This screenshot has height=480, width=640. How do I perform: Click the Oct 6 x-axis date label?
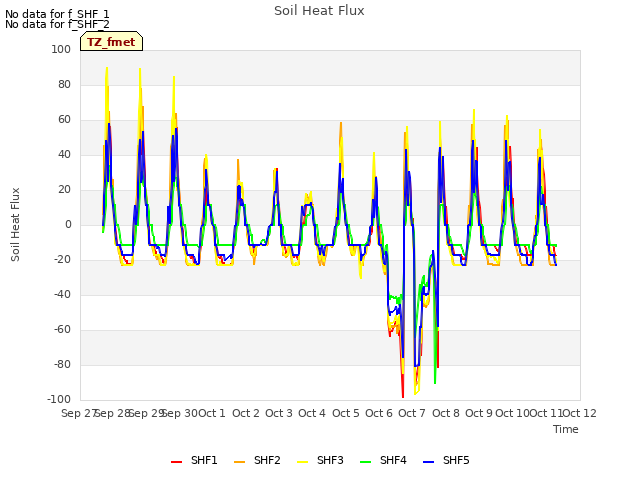[379, 413]
